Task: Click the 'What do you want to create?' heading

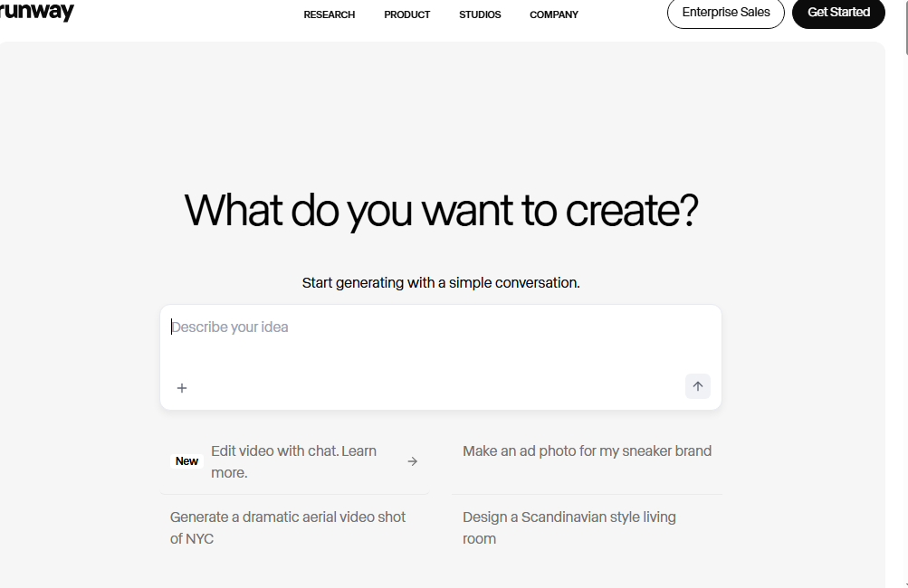Action: (x=441, y=211)
